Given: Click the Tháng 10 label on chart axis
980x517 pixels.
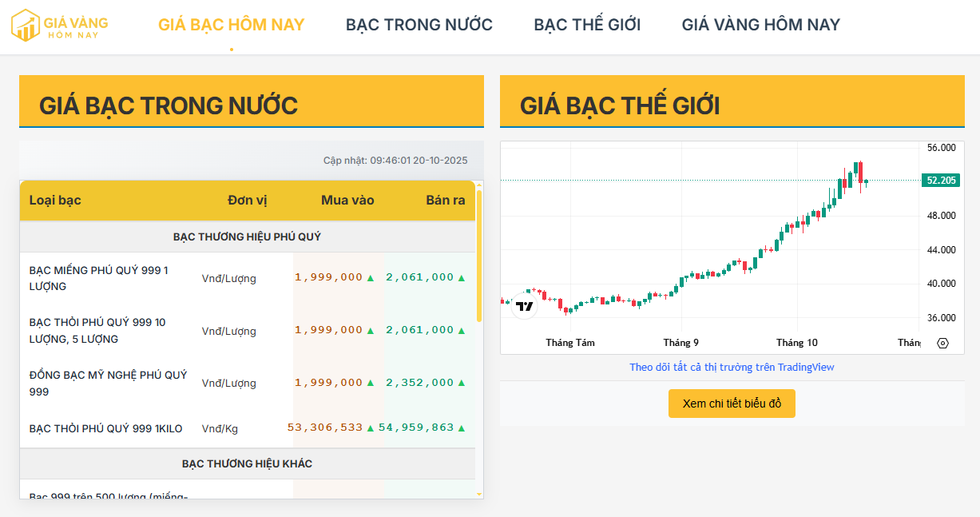Looking at the screenshot, I should 796,343.
